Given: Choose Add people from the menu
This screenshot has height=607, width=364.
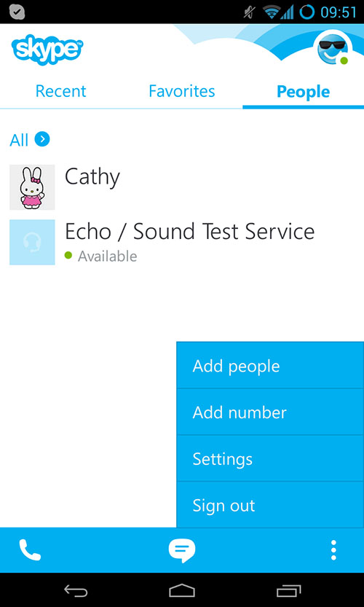Looking at the screenshot, I should (x=270, y=365).
